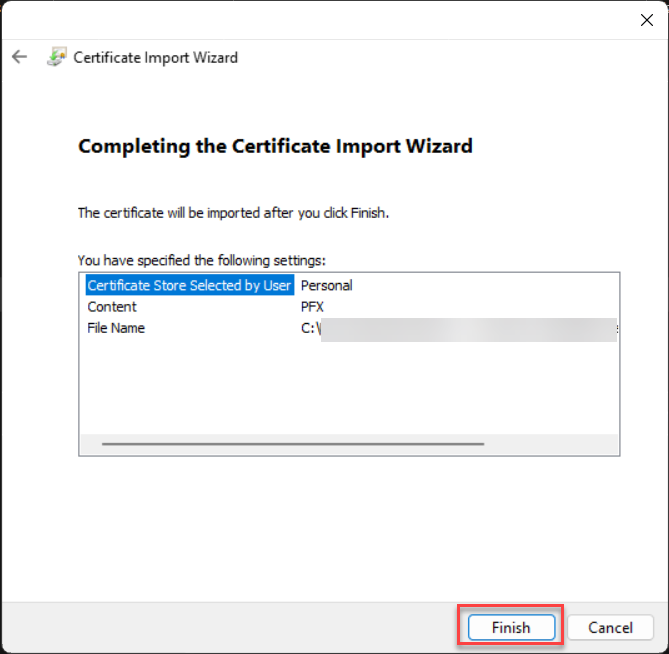Click the PFX content value
The width and height of the screenshot is (669, 654).
click(x=314, y=307)
